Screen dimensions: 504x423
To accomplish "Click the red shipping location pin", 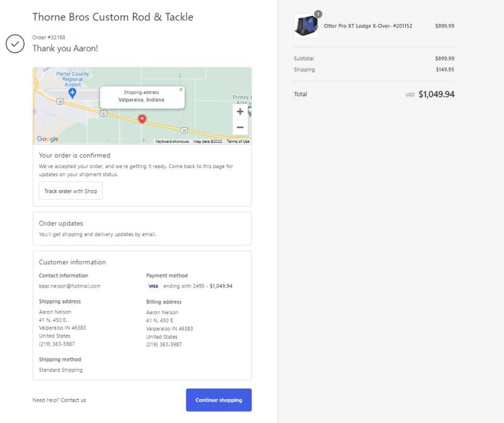I will [142, 119].
